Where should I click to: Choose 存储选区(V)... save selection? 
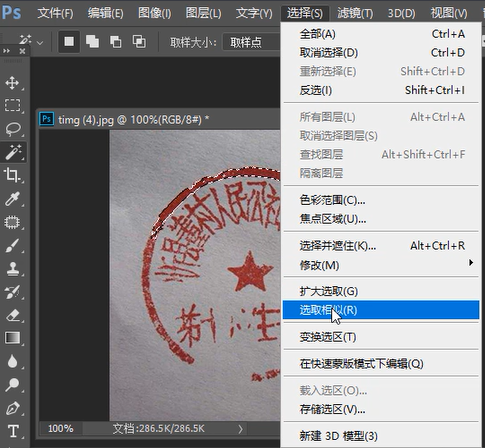pyautogui.click(x=381, y=409)
